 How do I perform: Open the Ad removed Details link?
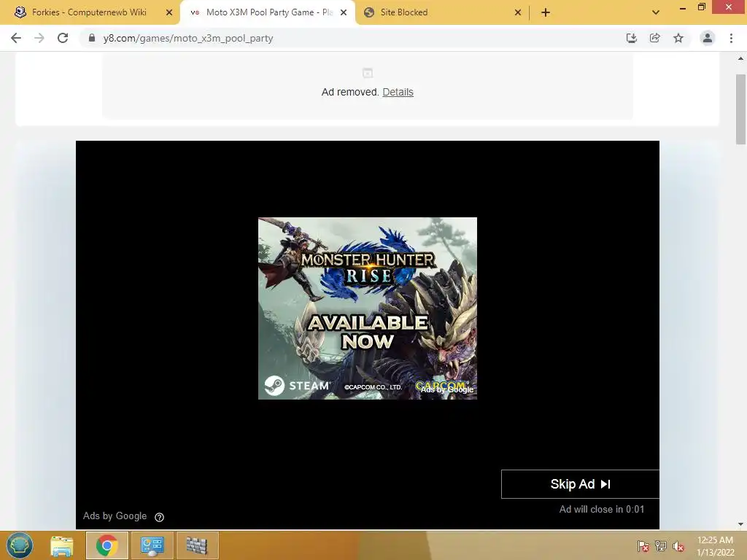(x=398, y=92)
